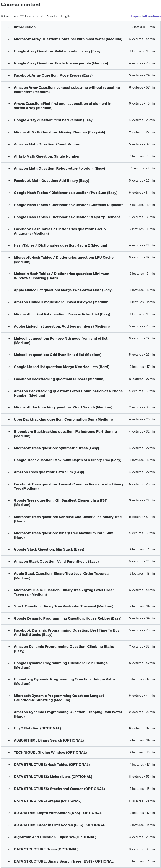Click Sliding Window OPTIONAL section title
Screen dimensions: 161x868
pyautogui.click(x=50, y=752)
